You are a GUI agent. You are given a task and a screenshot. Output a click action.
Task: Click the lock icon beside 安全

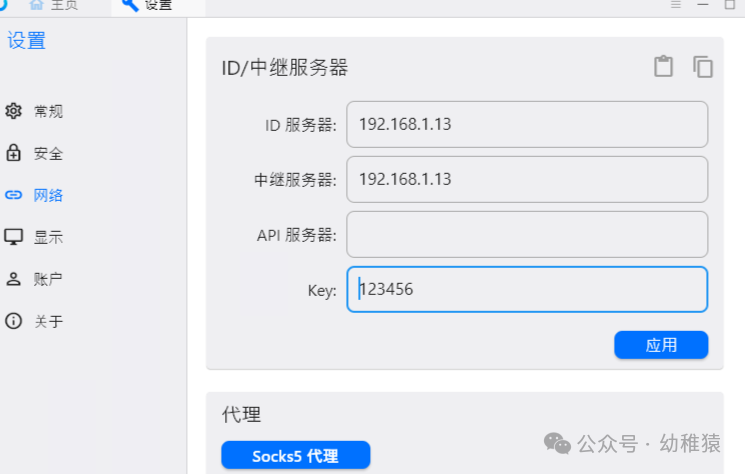point(13,153)
